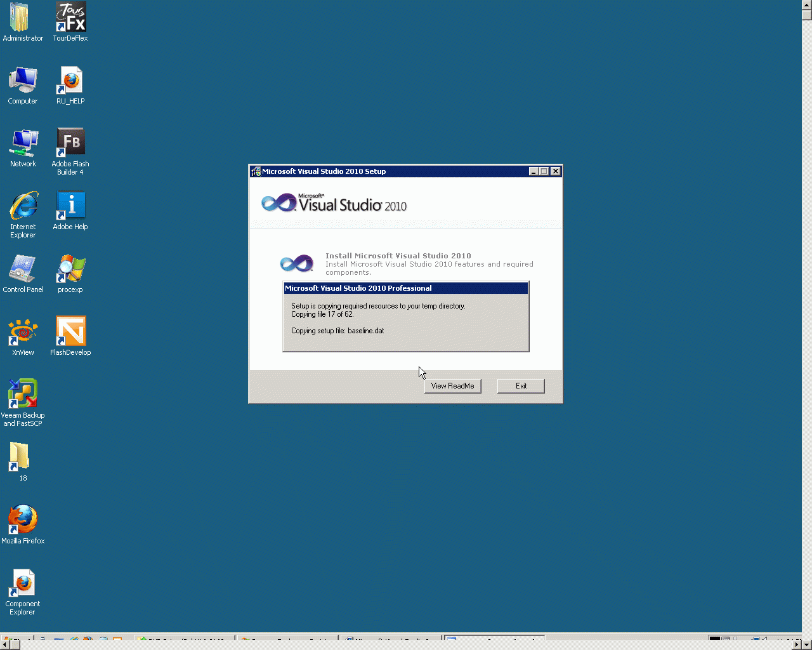
Task: Select the Computer desktop icon
Action: (23, 85)
